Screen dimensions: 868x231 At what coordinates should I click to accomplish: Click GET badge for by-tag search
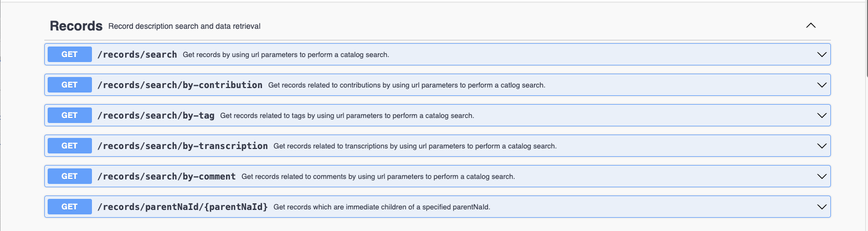point(70,115)
